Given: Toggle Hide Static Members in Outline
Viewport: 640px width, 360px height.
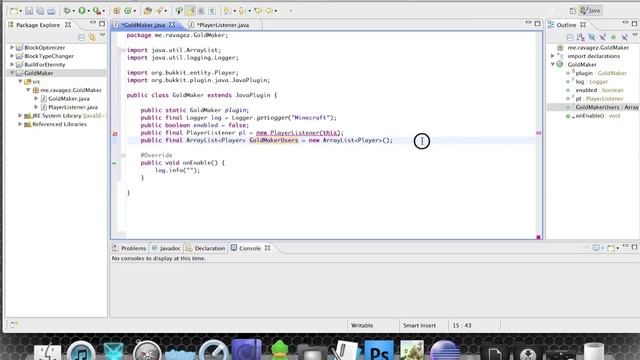Looking at the screenshot, I should [603, 38].
